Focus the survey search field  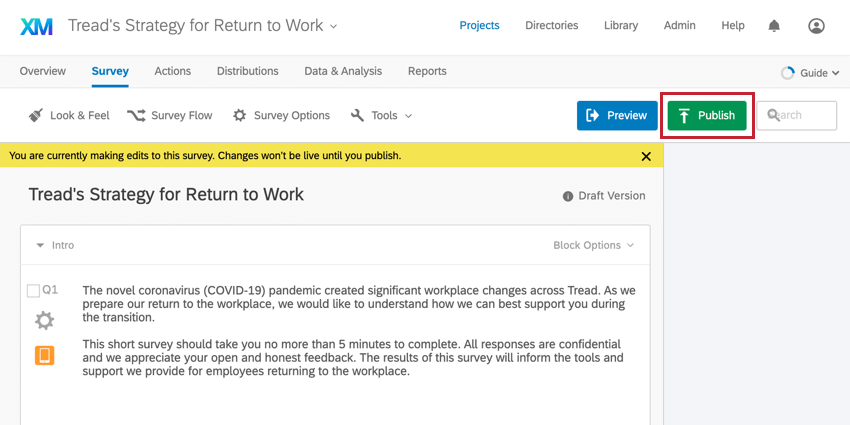click(796, 115)
